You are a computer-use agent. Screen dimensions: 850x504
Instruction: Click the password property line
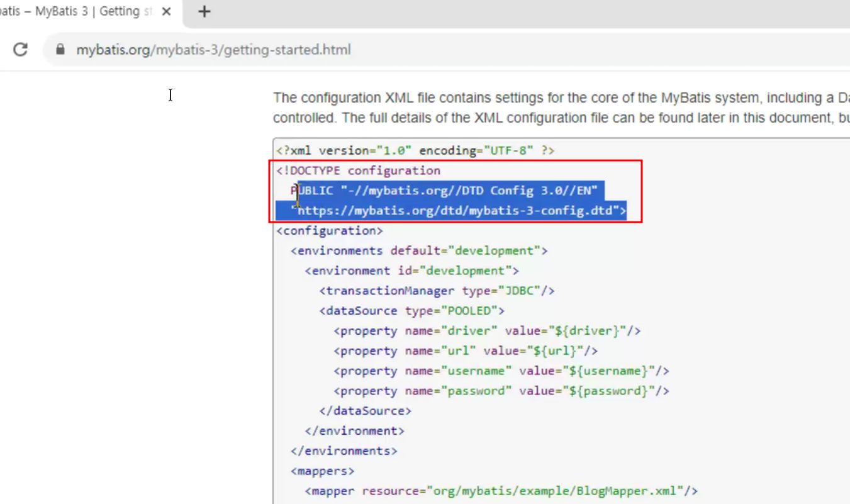[501, 391]
